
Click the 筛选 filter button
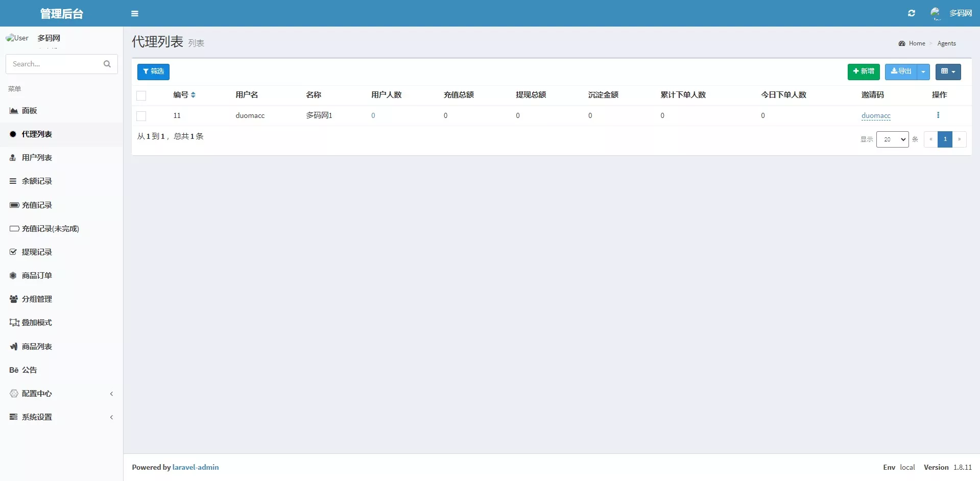click(153, 71)
